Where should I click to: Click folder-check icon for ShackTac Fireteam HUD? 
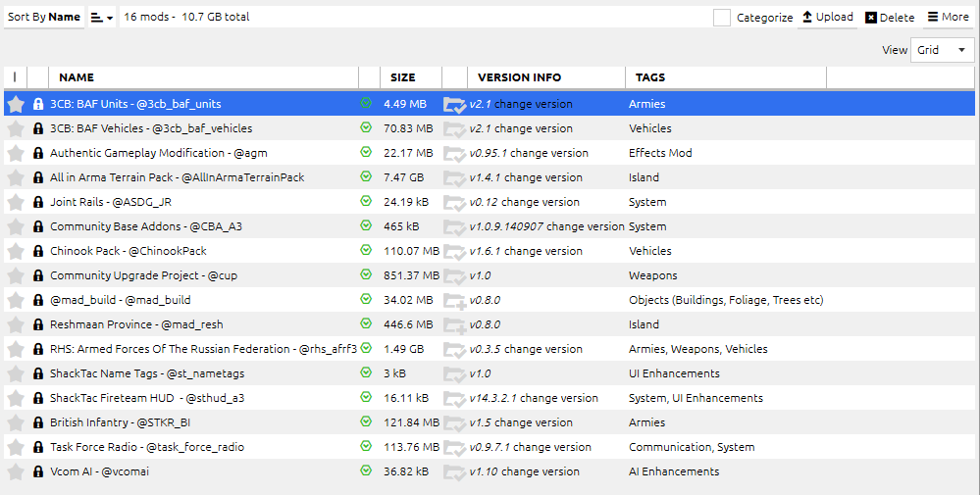click(x=454, y=399)
